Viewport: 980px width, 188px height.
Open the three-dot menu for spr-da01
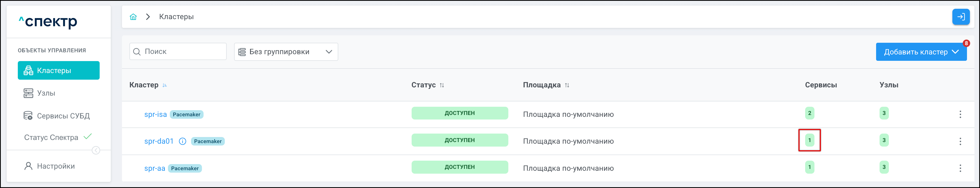960,141
